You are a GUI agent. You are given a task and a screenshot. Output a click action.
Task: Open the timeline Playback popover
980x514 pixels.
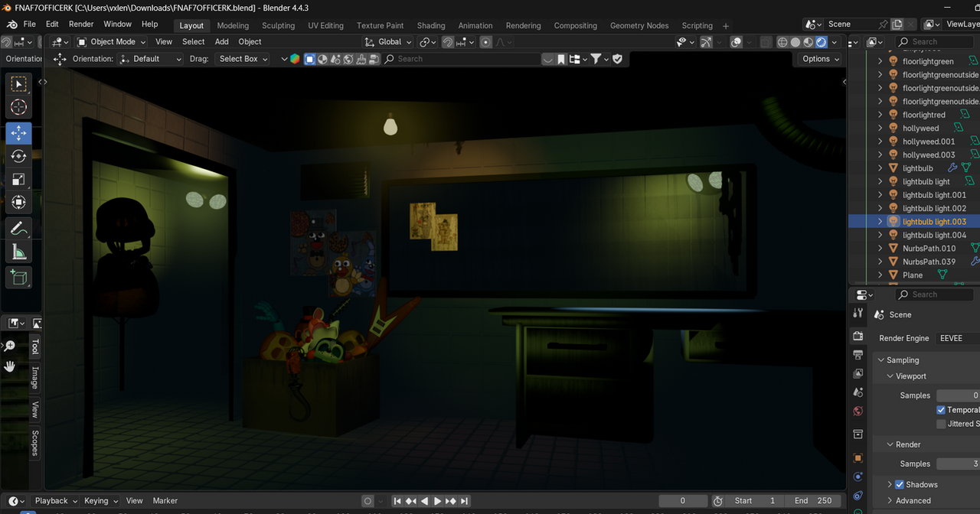tap(55, 501)
